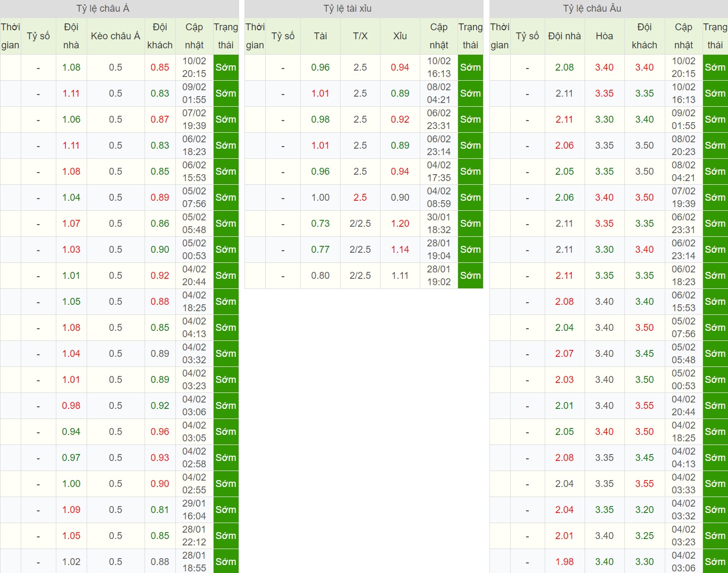This screenshot has width=728, height=573.
Task: Select Tài odds 1.00 in tài xỉu table
Action: click(320, 198)
